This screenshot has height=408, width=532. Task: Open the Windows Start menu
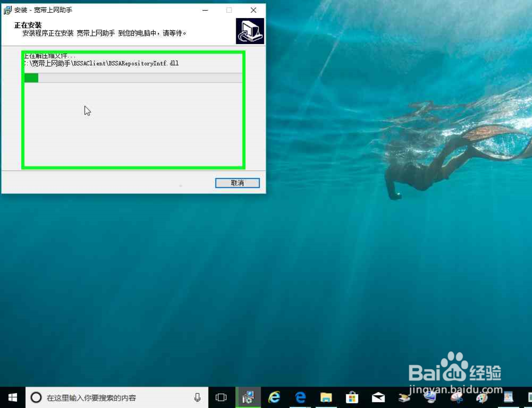coord(13,397)
